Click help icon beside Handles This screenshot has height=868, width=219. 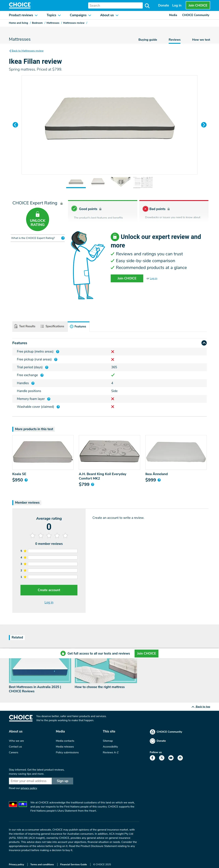(x=33, y=383)
